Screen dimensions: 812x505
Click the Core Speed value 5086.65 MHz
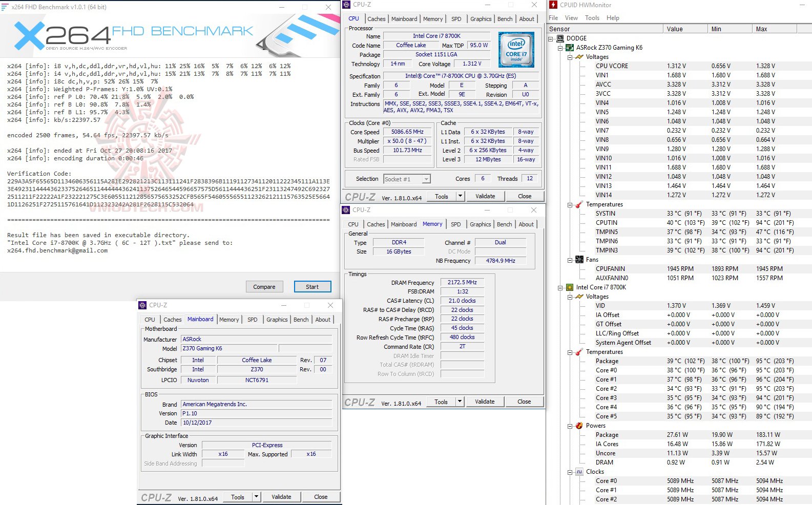[x=407, y=132]
